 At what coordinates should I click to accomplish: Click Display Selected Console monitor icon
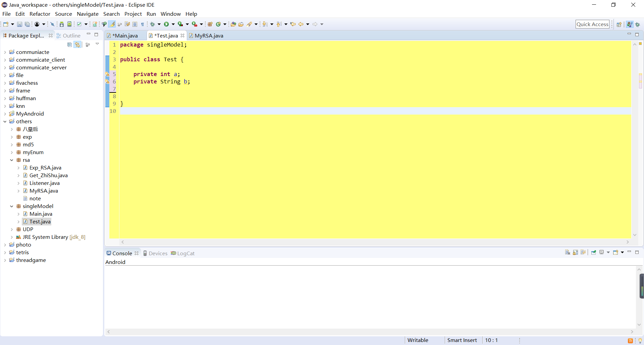tap(602, 252)
